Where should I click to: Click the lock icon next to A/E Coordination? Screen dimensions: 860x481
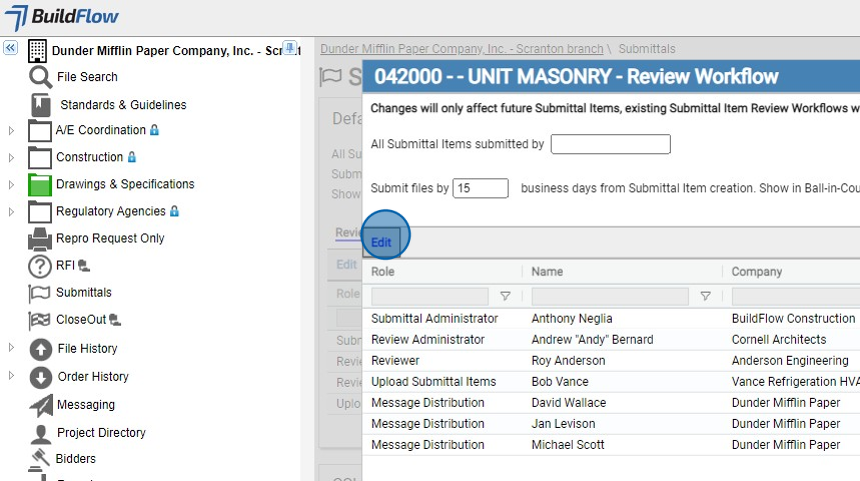[155, 130]
